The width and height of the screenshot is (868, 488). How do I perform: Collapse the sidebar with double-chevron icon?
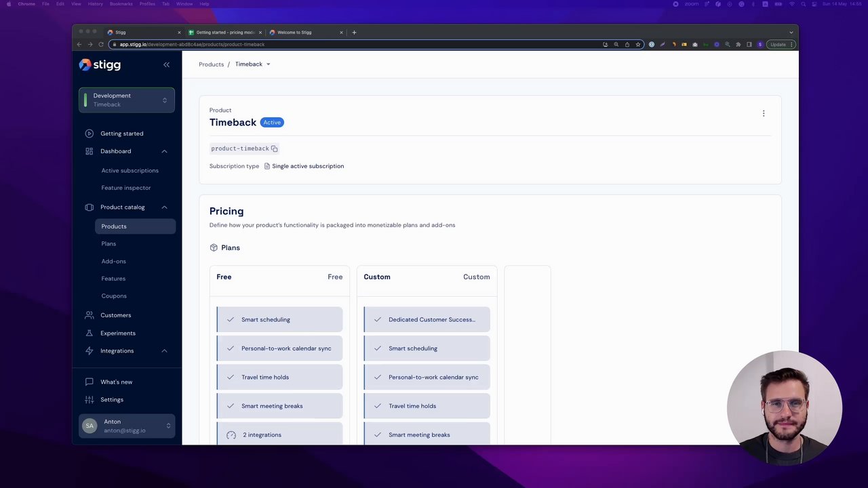(166, 64)
